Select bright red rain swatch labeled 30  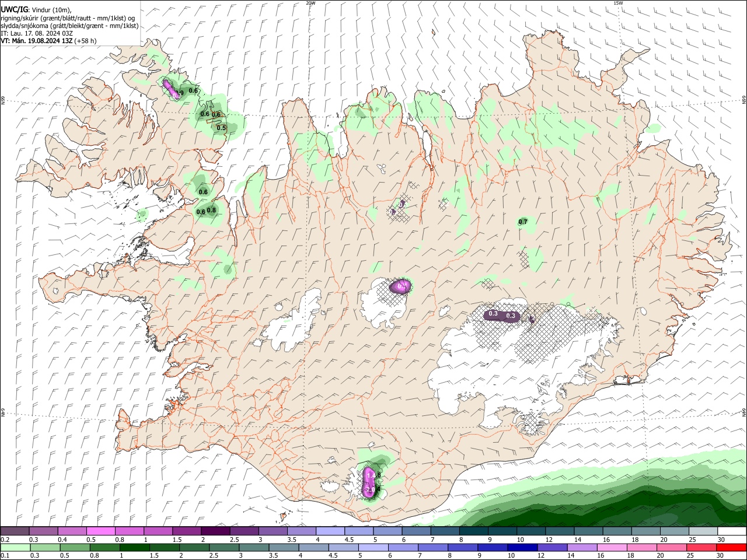(x=731, y=547)
